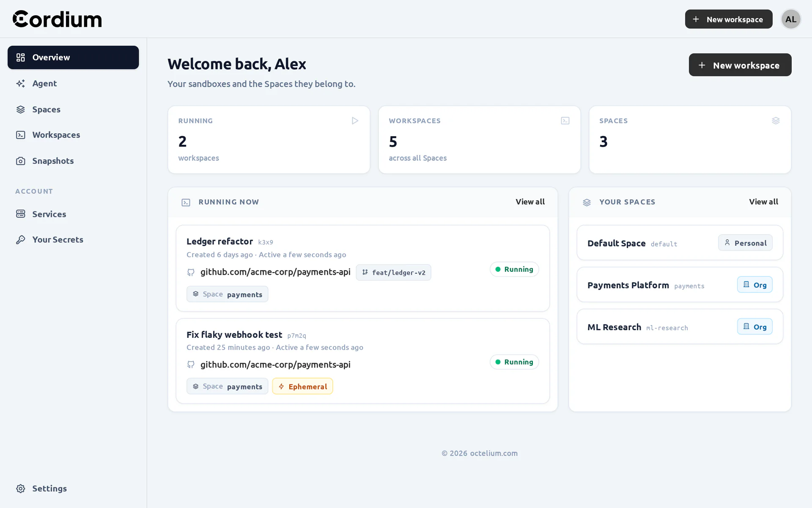Click GitHub icon in Ledger refactor card
Image resolution: width=812 pixels, height=508 pixels.
191,272
